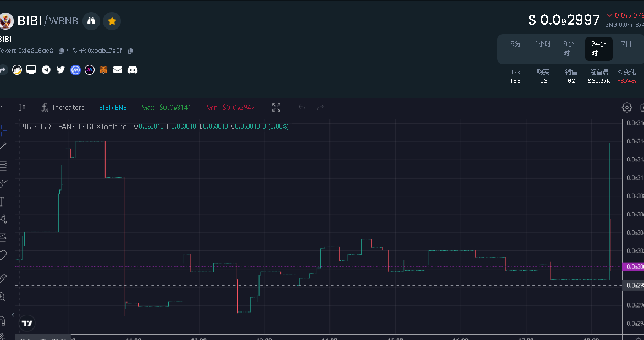644x340 pixels.
Task: Open the binoculars watch icon next to BIBI
Action: tap(91, 21)
